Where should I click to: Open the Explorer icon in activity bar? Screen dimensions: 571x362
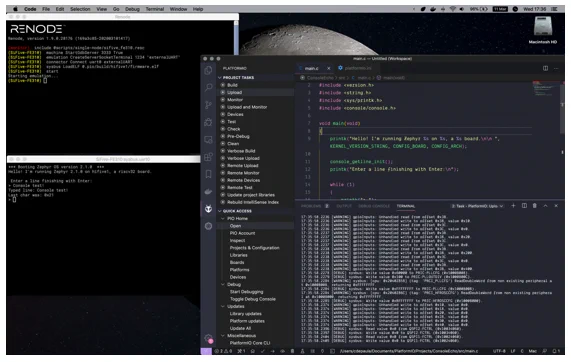click(x=208, y=70)
